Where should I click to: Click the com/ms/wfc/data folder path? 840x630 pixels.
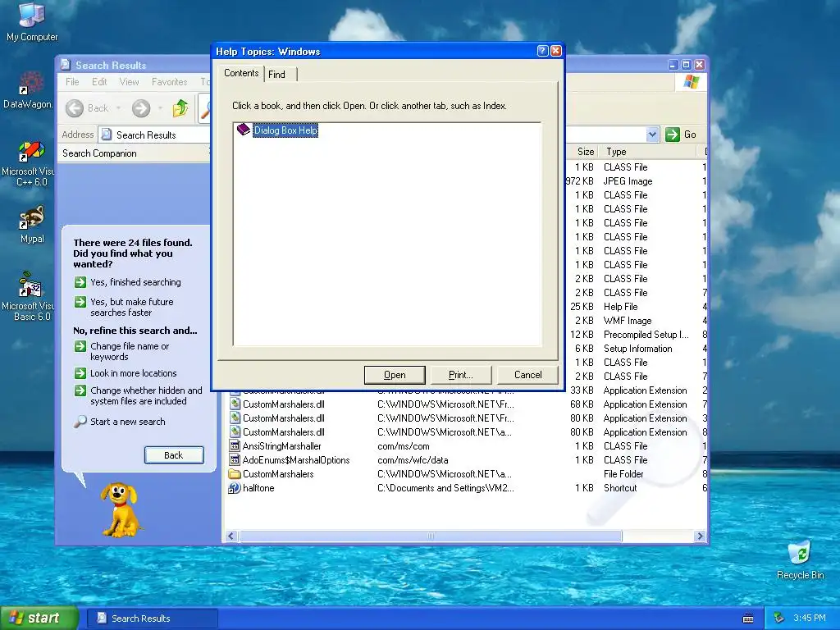pyautogui.click(x=413, y=460)
